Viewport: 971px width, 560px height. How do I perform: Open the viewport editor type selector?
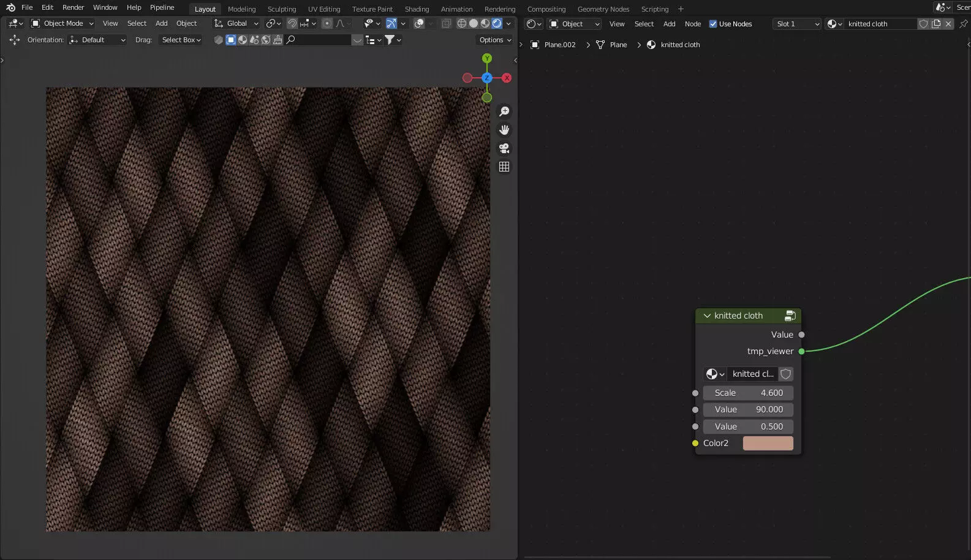pos(16,23)
